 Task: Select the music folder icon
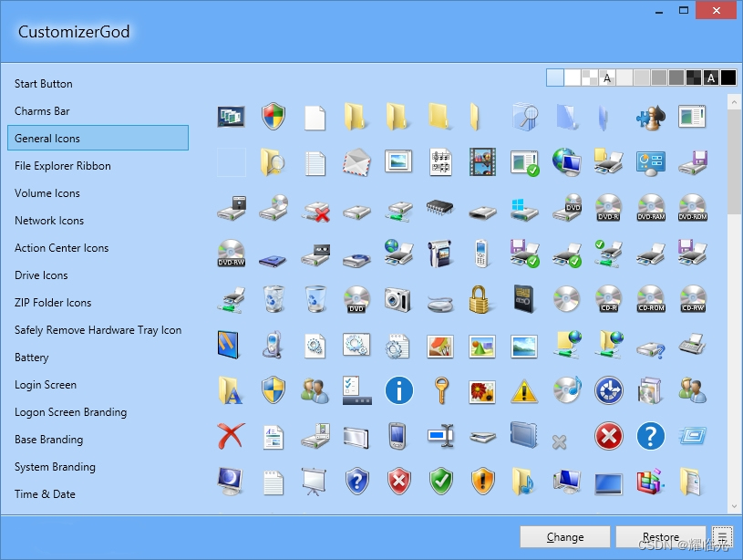(522, 482)
